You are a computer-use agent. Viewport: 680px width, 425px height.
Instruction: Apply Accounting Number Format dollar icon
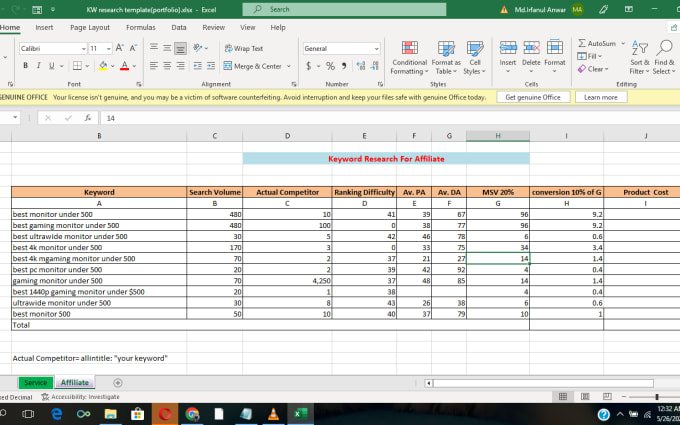pos(308,66)
